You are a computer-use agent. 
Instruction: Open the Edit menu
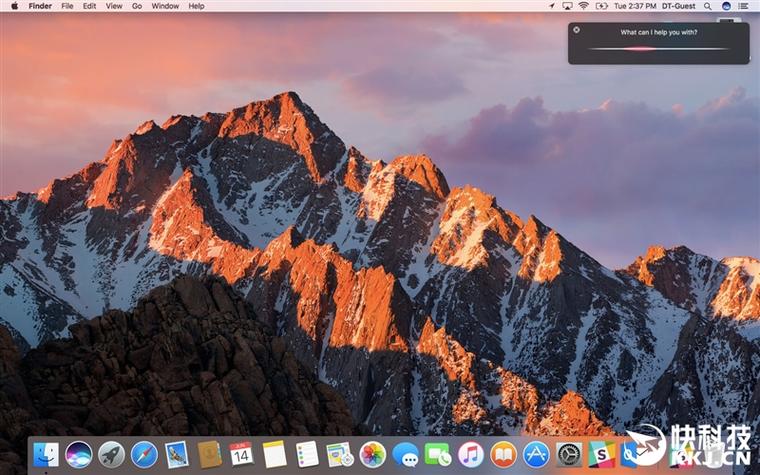[89, 6]
